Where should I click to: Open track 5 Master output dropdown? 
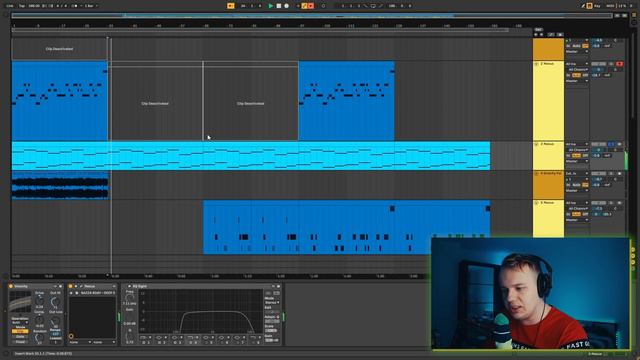(577, 220)
